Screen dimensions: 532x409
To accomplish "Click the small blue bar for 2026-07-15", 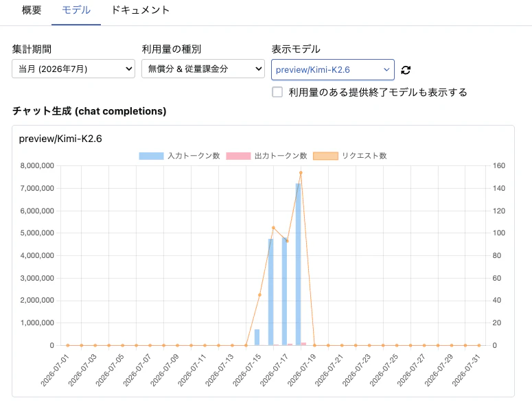I will click(x=257, y=338).
